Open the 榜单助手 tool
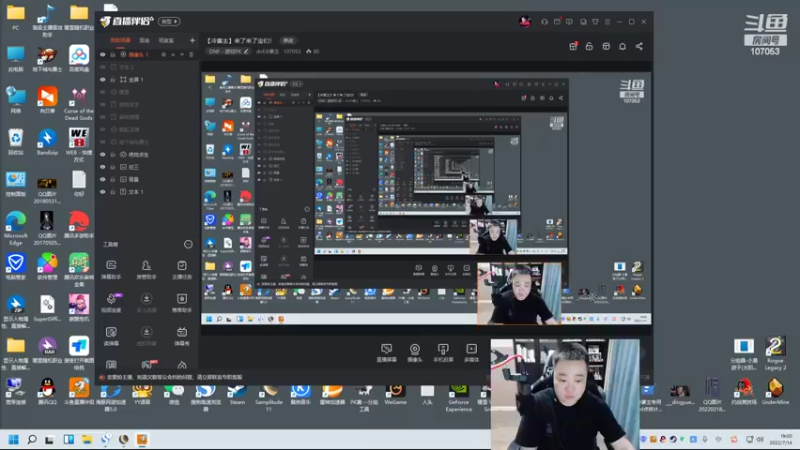Viewport: 800px width, 450px height. 182,303
